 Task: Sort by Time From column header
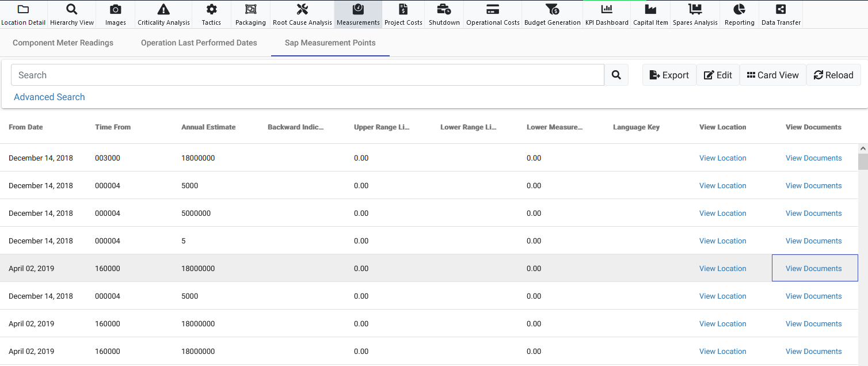[x=113, y=127]
